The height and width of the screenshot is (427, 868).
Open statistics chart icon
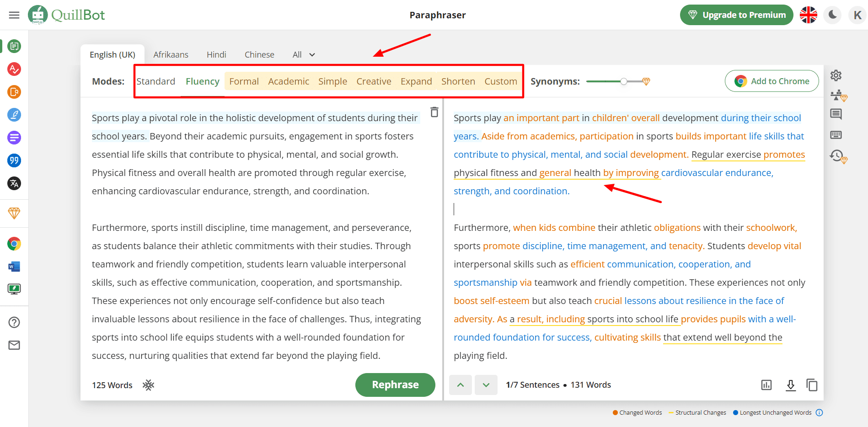click(x=766, y=385)
